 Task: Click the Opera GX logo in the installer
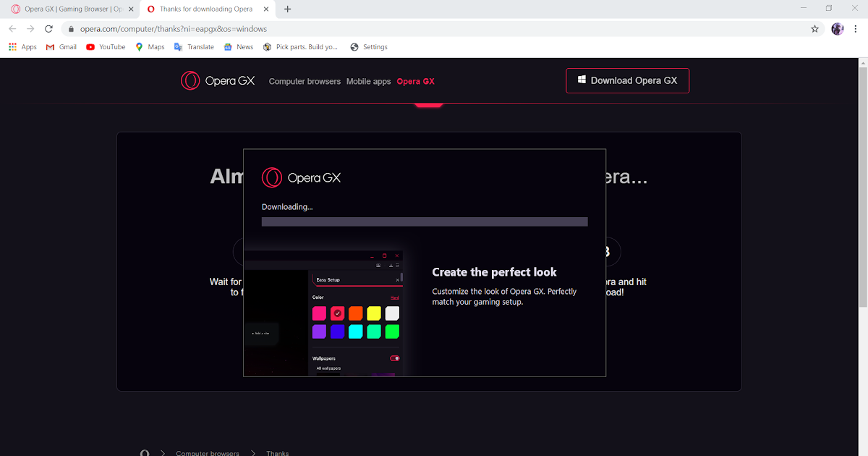(301, 177)
